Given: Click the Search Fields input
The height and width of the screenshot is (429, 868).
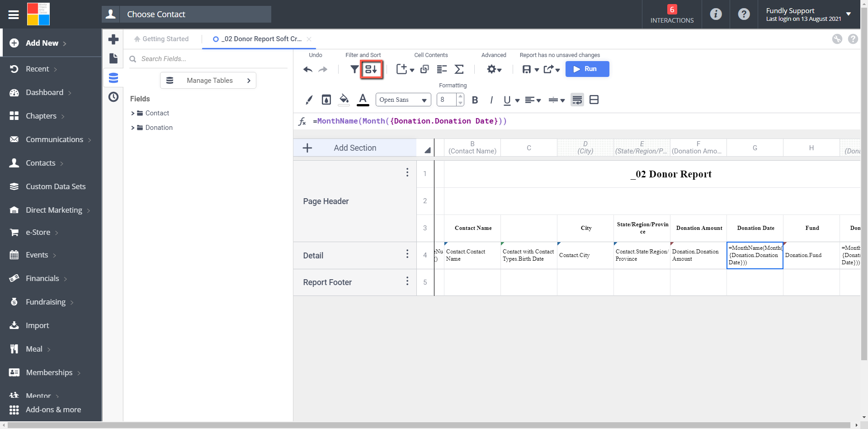Looking at the screenshot, I should pyautogui.click(x=208, y=59).
